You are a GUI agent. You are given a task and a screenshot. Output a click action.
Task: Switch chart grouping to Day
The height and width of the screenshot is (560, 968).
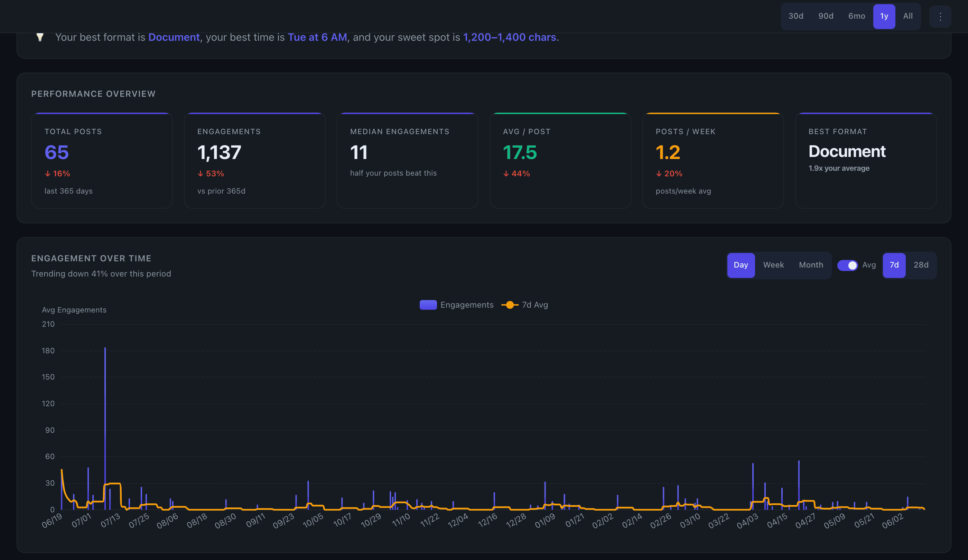pyautogui.click(x=741, y=265)
